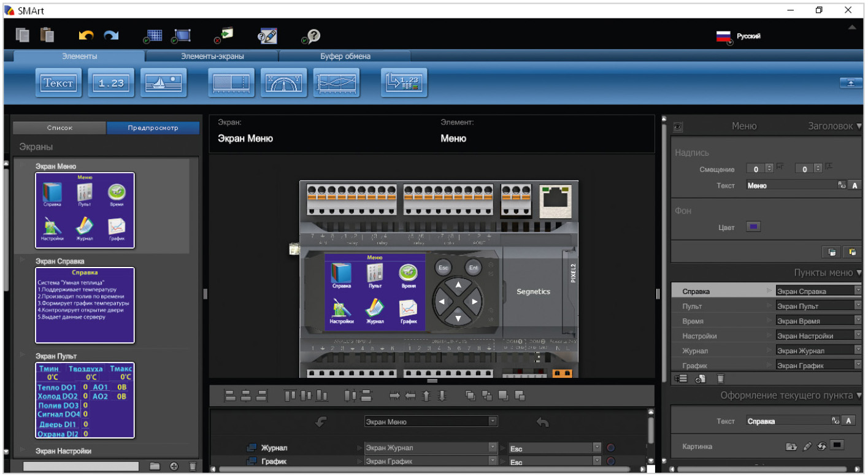The width and height of the screenshot is (868, 476).
Task: Add a Текст element
Action: [58, 83]
